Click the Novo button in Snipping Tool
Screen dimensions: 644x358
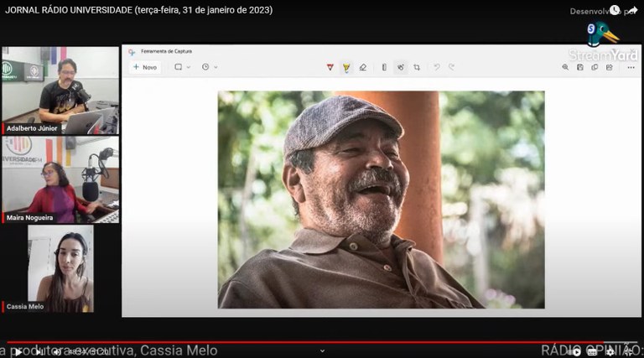point(144,67)
